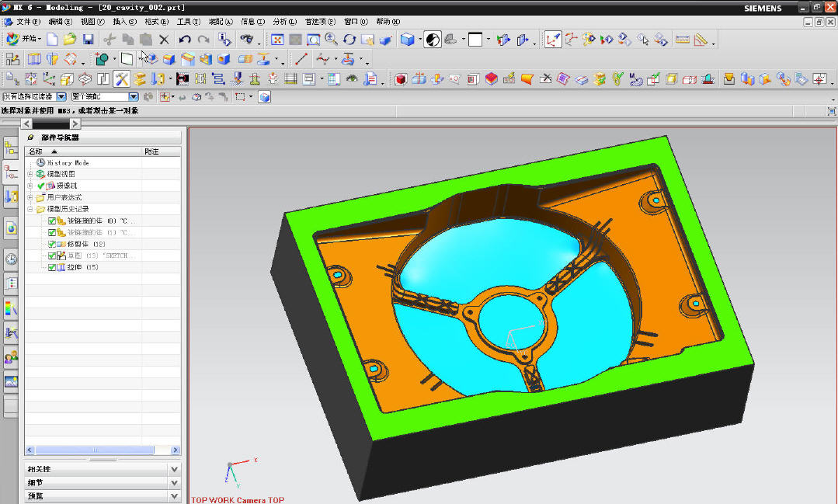The image size is (838, 504).
Task: Click the Open folder icon
Action: (x=70, y=39)
